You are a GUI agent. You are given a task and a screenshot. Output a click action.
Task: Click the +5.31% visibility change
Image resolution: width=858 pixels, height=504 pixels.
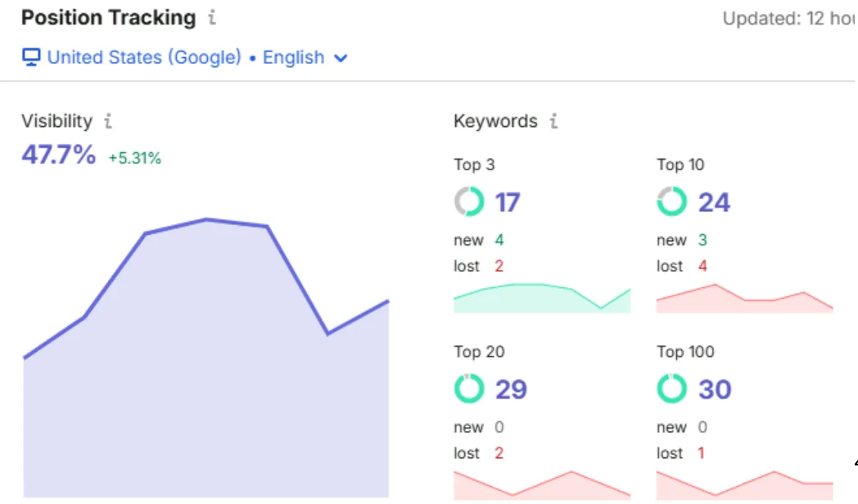tap(134, 158)
